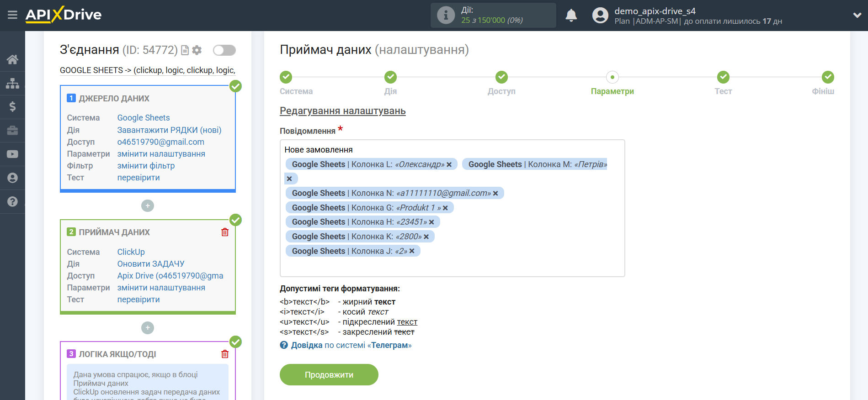Open Google Sheets source system link

click(x=144, y=118)
